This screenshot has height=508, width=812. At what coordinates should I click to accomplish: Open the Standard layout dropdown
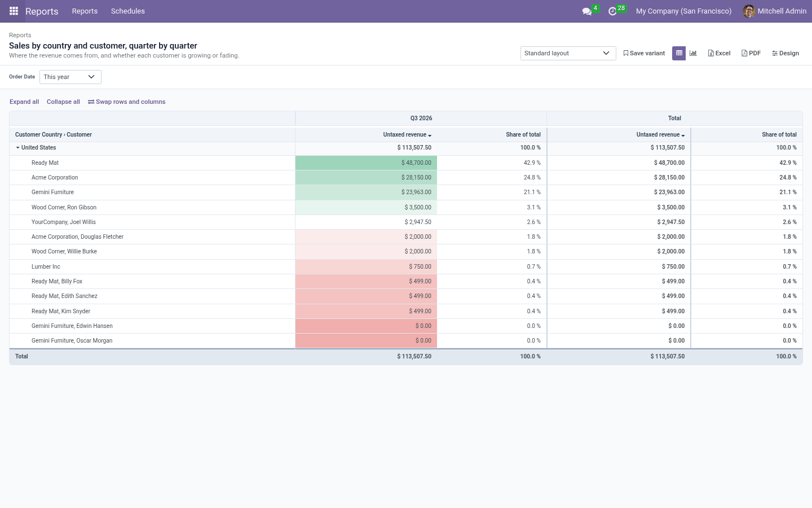click(568, 53)
